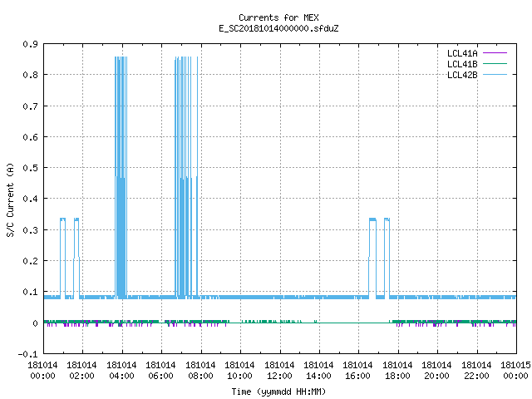Viewport: 532px width, 399px height.
Task: Click the y-axis tick 0.2
Action: tap(30, 261)
